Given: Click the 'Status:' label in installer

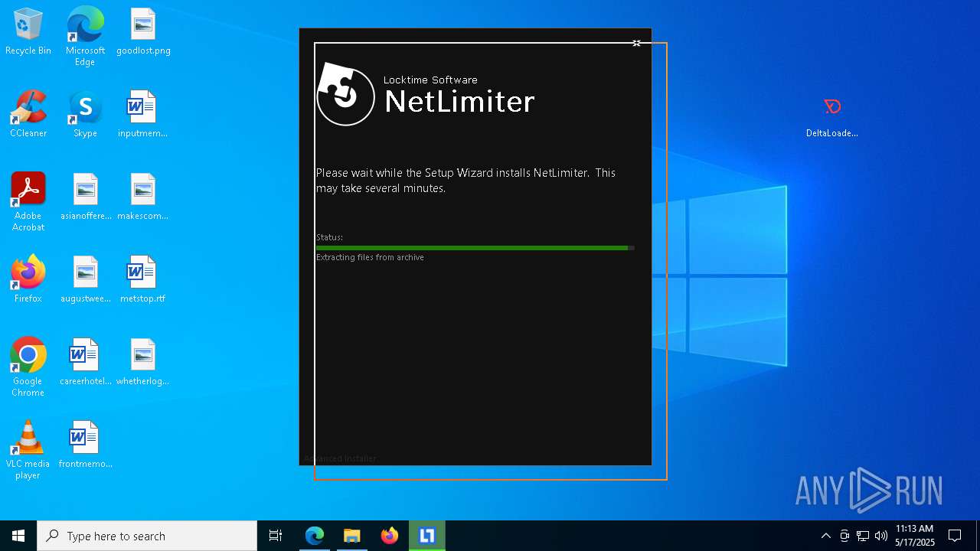Looking at the screenshot, I should point(329,237).
